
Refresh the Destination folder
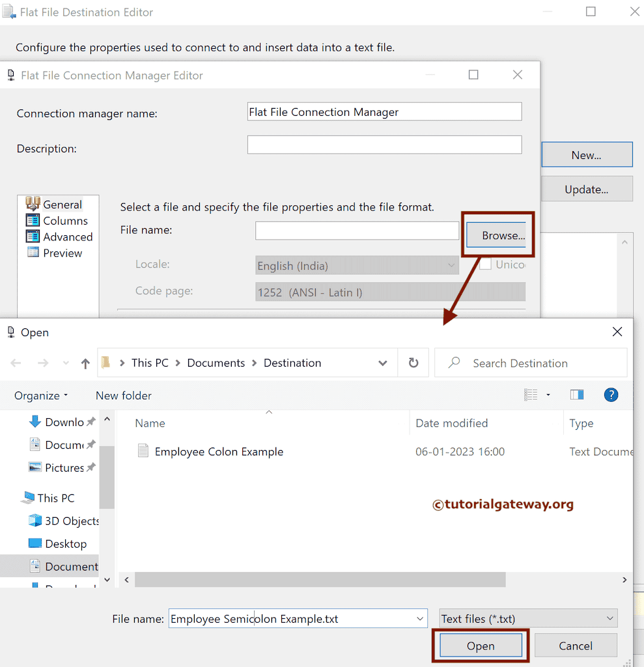coord(413,363)
